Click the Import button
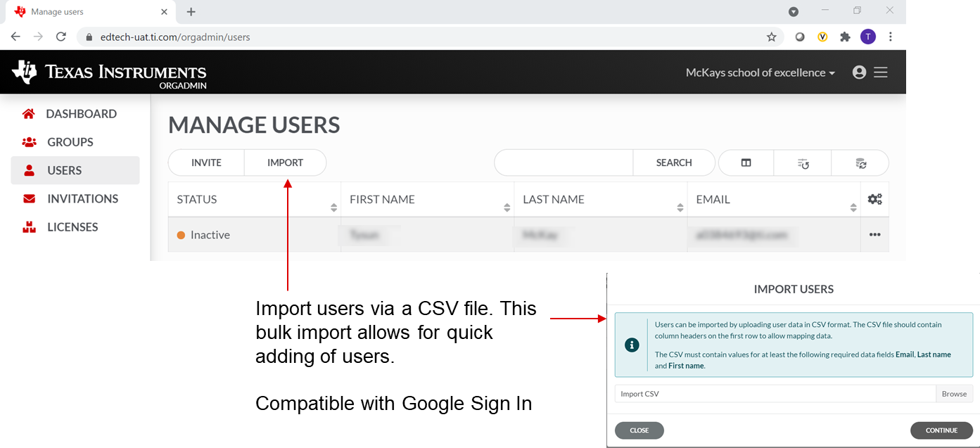980x448 pixels. 285,162
